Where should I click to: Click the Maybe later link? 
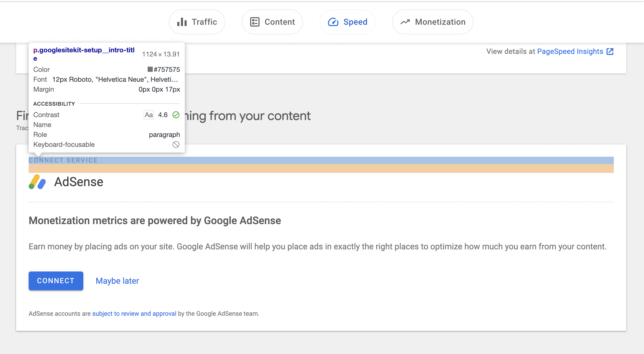(117, 281)
